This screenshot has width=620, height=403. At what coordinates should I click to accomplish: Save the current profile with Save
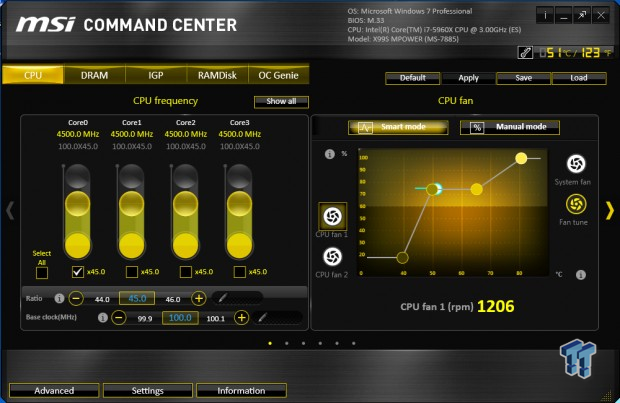(x=524, y=78)
